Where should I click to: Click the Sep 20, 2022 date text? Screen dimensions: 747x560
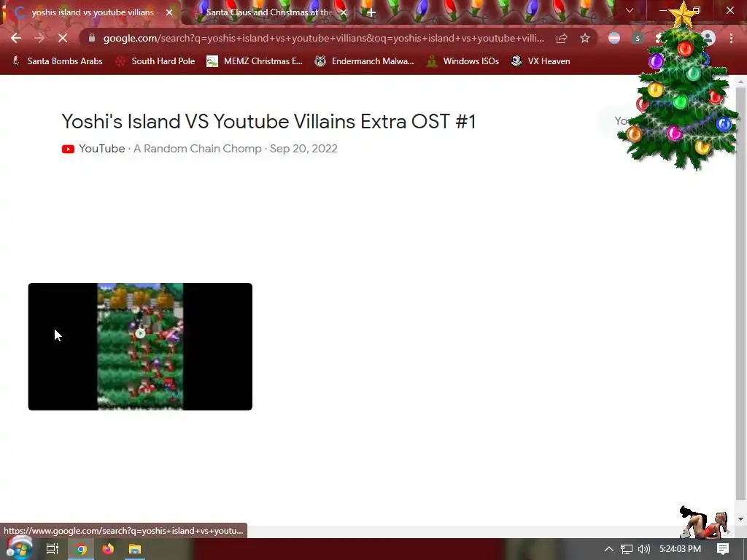[x=303, y=149]
